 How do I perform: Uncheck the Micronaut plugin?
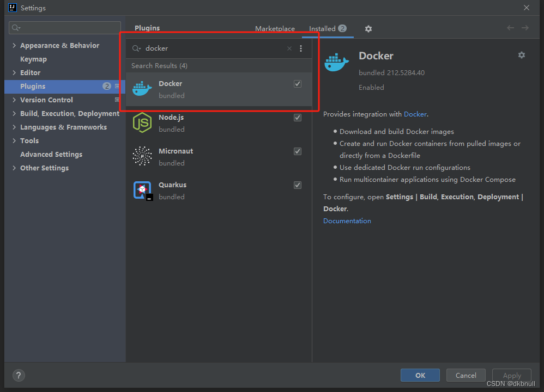coord(297,151)
